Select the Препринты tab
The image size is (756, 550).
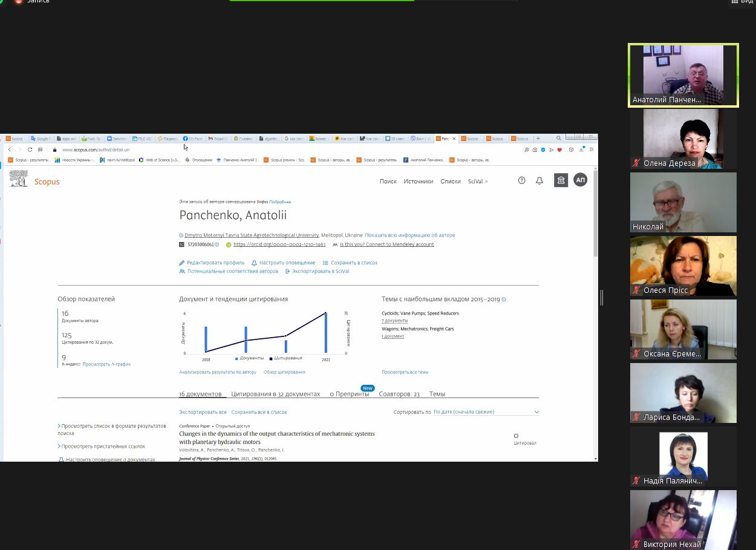click(350, 394)
